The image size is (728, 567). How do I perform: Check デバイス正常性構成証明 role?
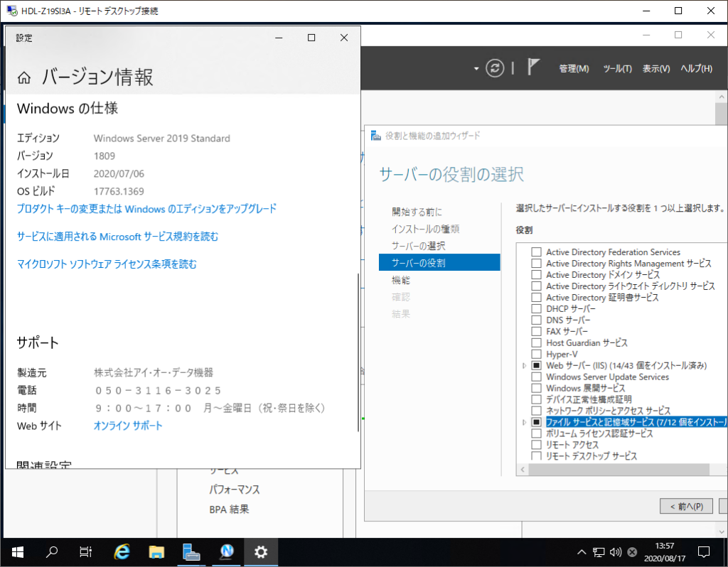[x=536, y=399]
